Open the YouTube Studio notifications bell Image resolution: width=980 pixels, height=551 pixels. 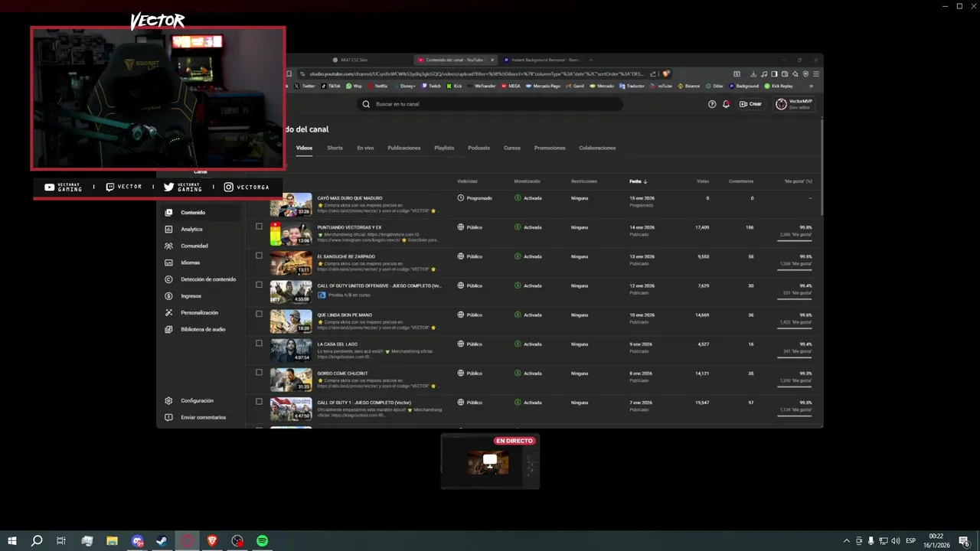pos(726,104)
